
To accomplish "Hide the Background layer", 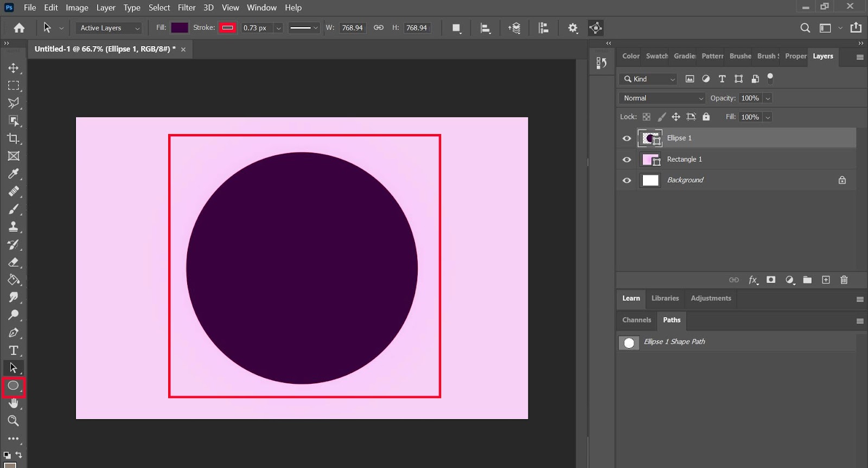I will tap(627, 180).
